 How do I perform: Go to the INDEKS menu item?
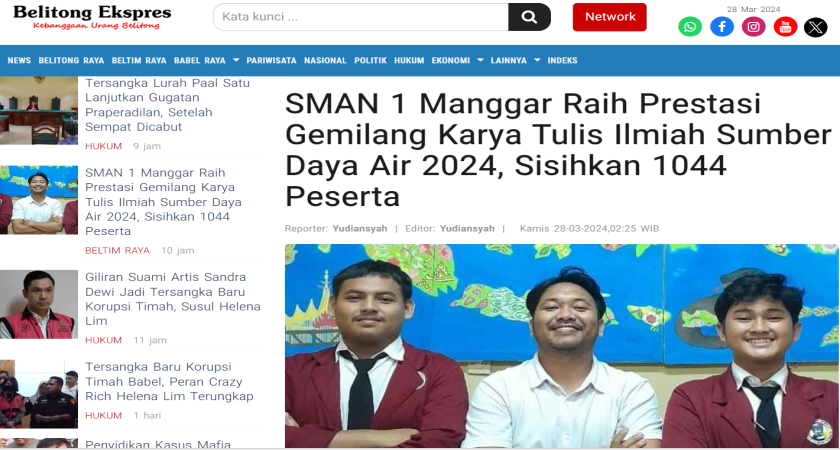pos(562,61)
